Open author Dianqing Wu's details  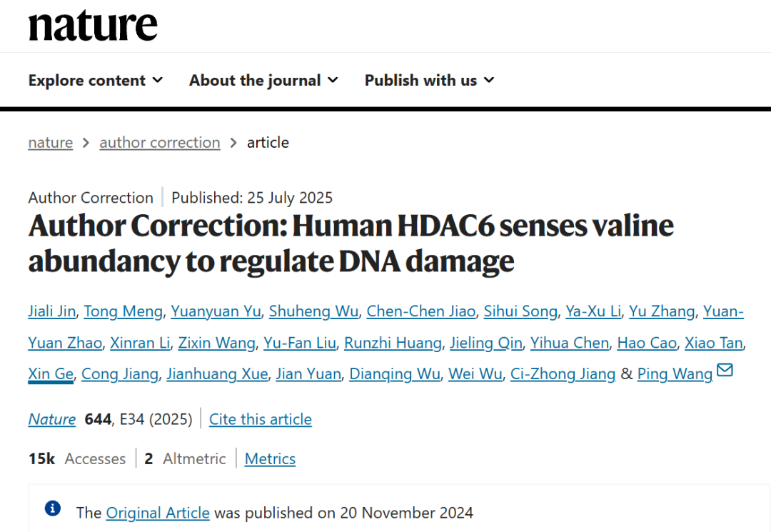tap(394, 374)
